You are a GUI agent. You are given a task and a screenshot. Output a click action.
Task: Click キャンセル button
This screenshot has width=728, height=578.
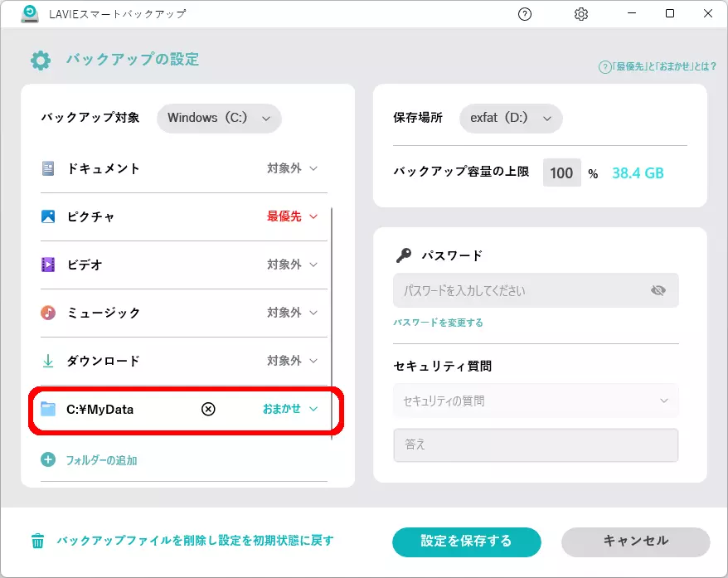click(636, 542)
